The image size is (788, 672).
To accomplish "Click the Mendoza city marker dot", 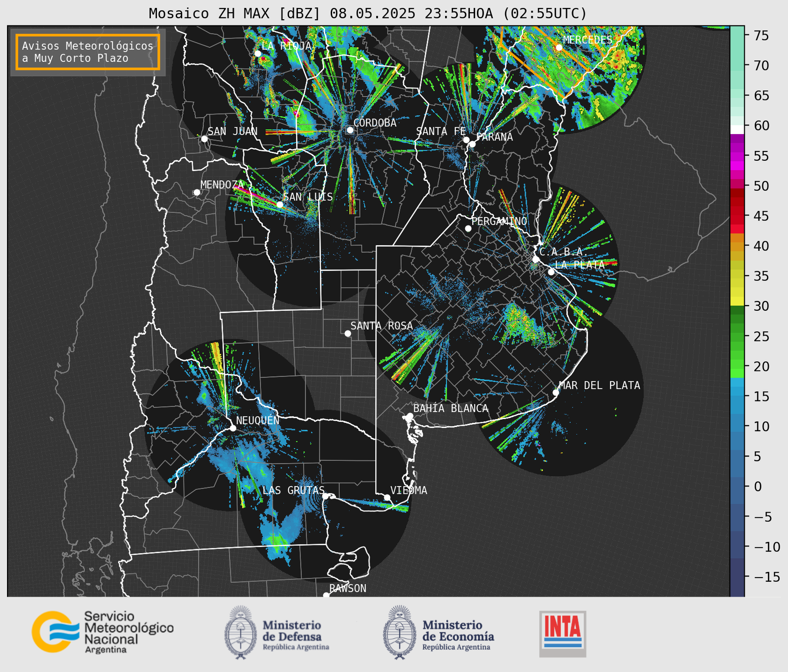I will coord(197,193).
